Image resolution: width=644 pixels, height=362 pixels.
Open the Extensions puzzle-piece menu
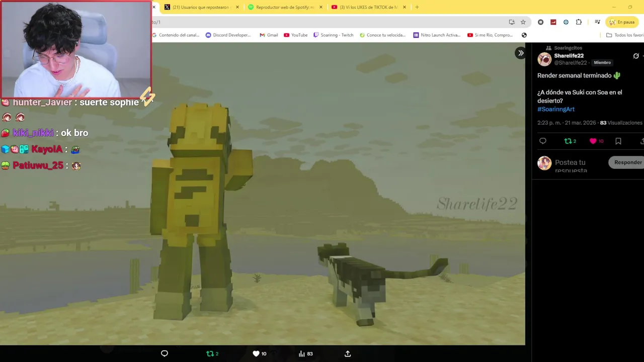click(579, 22)
